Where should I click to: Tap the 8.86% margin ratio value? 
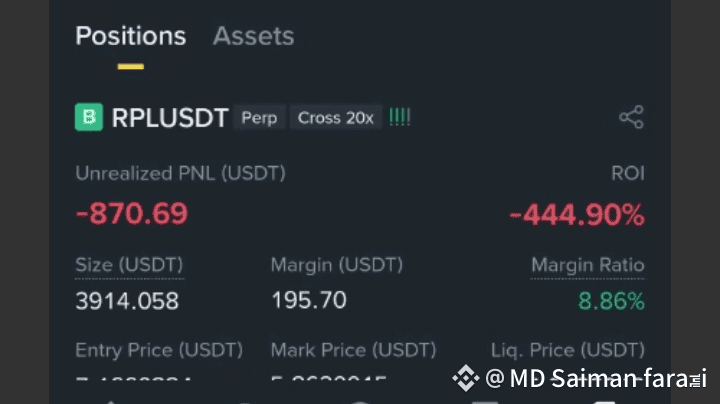point(611,300)
